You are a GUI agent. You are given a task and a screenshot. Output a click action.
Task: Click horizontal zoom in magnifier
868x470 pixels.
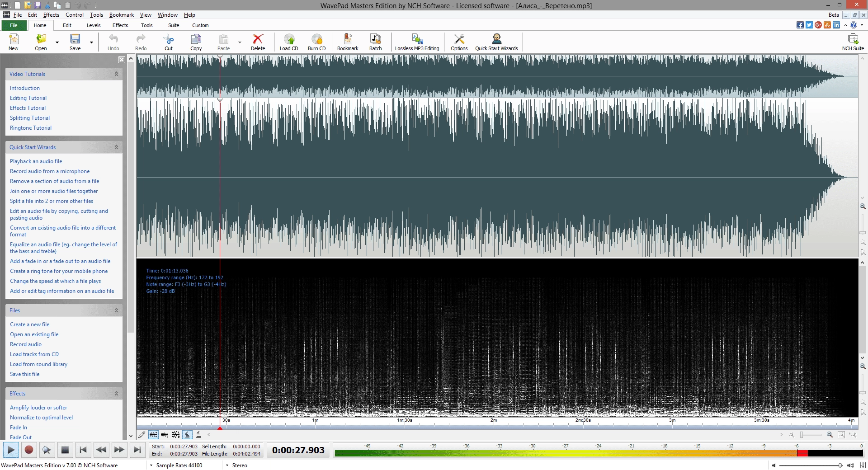tap(830, 435)
